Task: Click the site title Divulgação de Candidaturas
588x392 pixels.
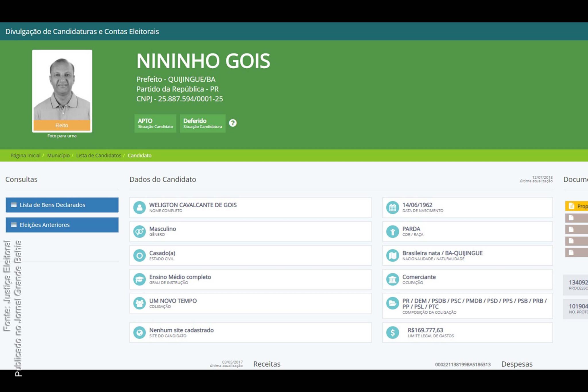Action: (82, 31)
